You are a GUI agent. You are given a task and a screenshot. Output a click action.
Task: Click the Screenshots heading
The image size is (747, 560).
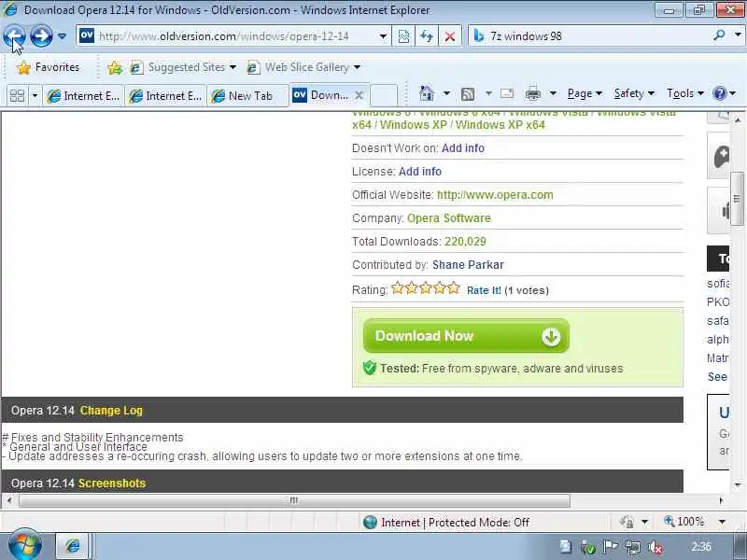pos(111,483)
